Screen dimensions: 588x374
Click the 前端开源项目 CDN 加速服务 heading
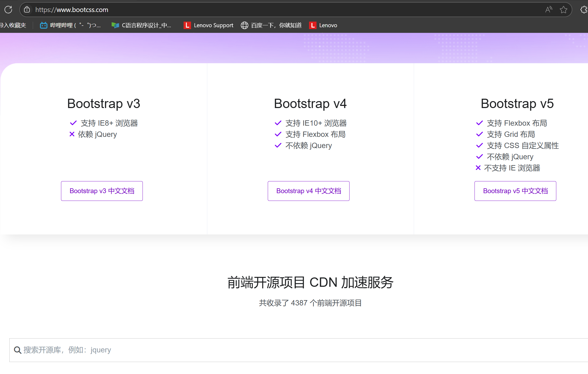tap(310, 282)
